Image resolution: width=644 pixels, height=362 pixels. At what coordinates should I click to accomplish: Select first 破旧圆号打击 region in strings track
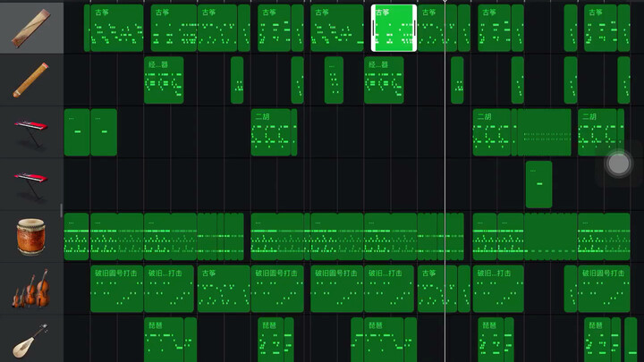click(x=116, y=289)
